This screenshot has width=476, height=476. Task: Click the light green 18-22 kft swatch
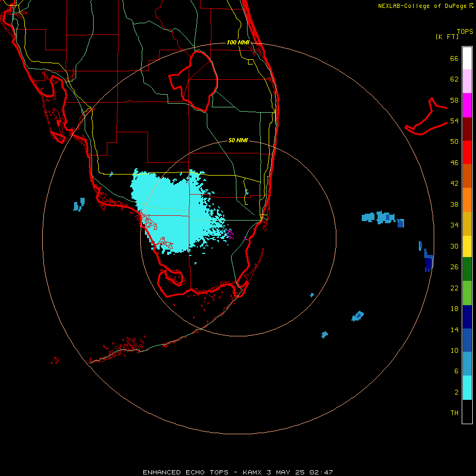[x=467, y=293]
